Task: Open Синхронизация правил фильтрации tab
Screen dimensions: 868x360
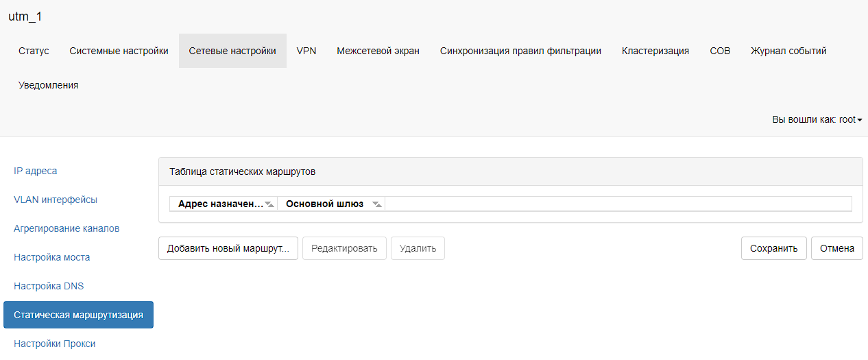Action: 520,51
